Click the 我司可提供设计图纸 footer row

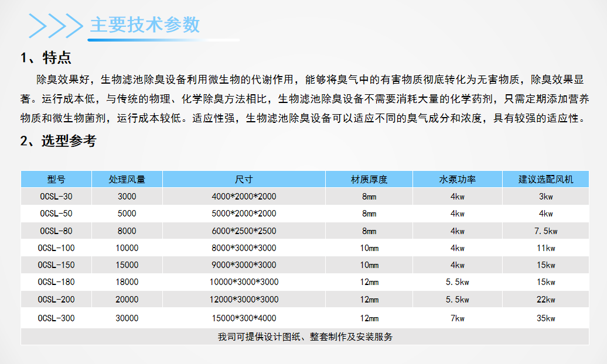pos(305,336)
